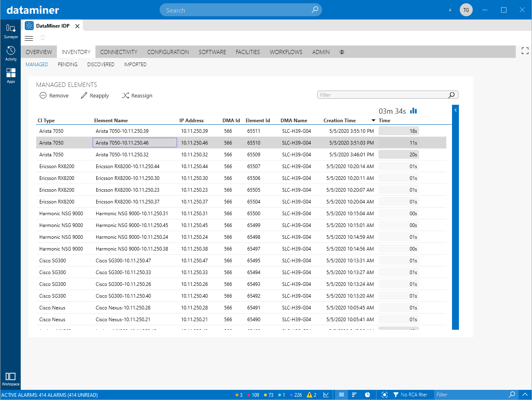
Task: Open the title bar options dropdown arrow
Action: coord(450,10)
